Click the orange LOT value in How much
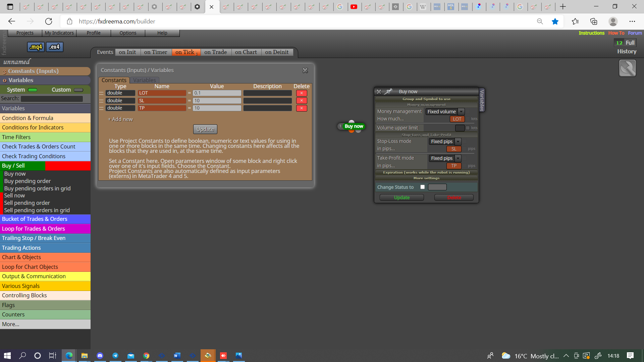Viewport: 644px width, 362px height. coord(457,119)
